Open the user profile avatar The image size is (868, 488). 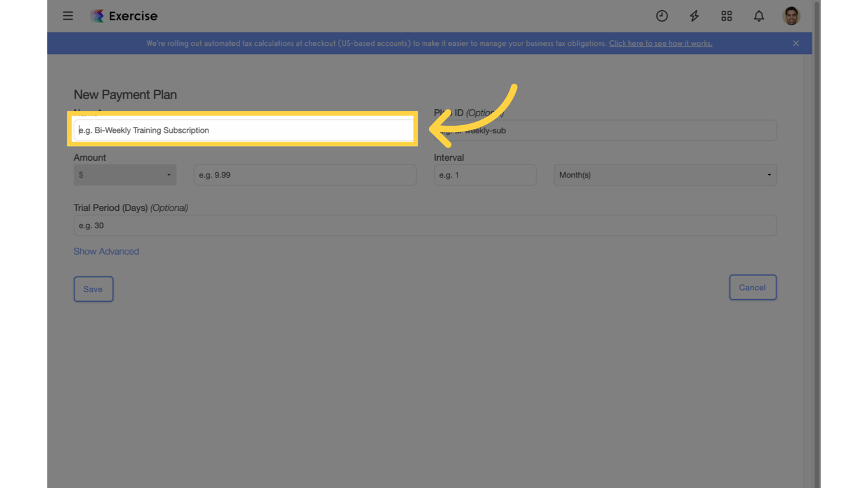coord(791,16)
